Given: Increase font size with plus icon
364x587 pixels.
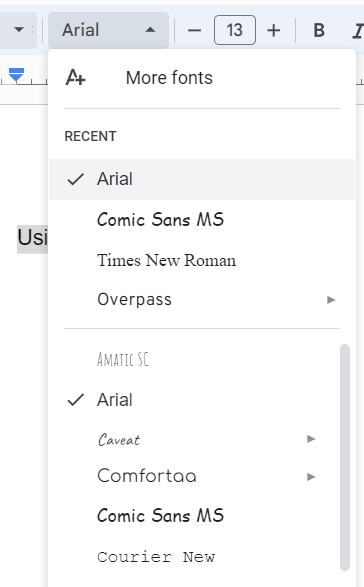Looking at the screenshot, I should click(274, 30).
